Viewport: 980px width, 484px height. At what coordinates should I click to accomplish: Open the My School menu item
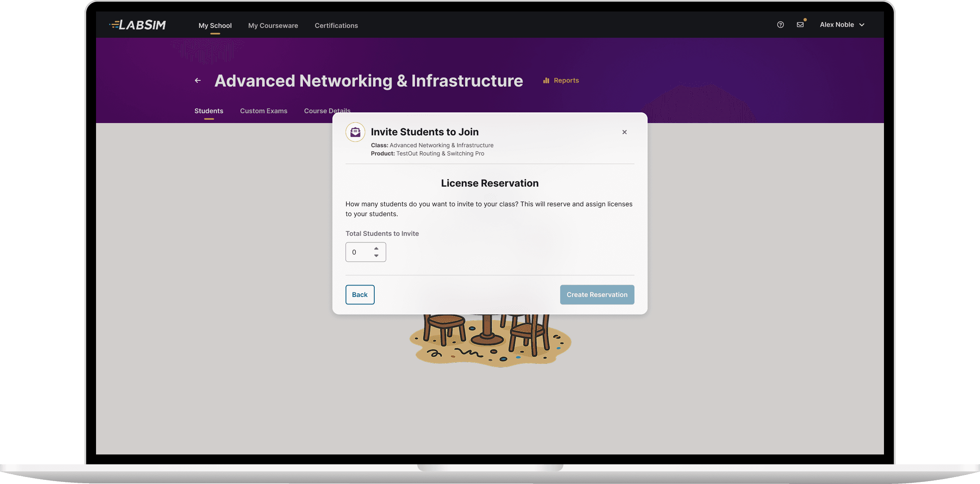[x=215, y=25]
